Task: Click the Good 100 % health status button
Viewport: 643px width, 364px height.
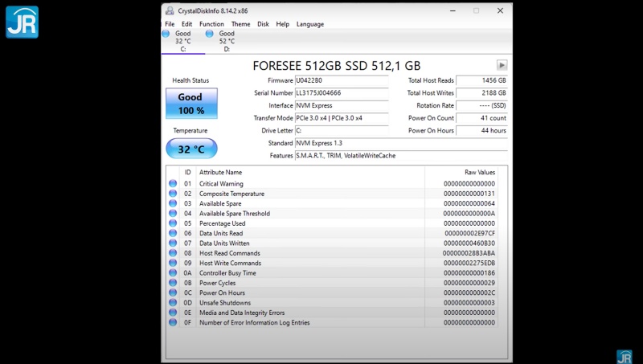Action: click(190, 104)
